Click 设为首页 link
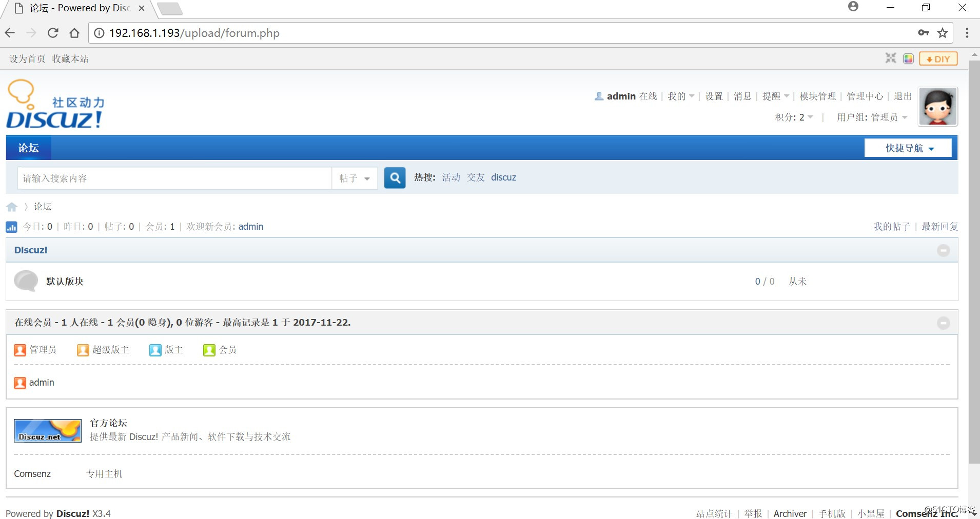 [27, 59]
